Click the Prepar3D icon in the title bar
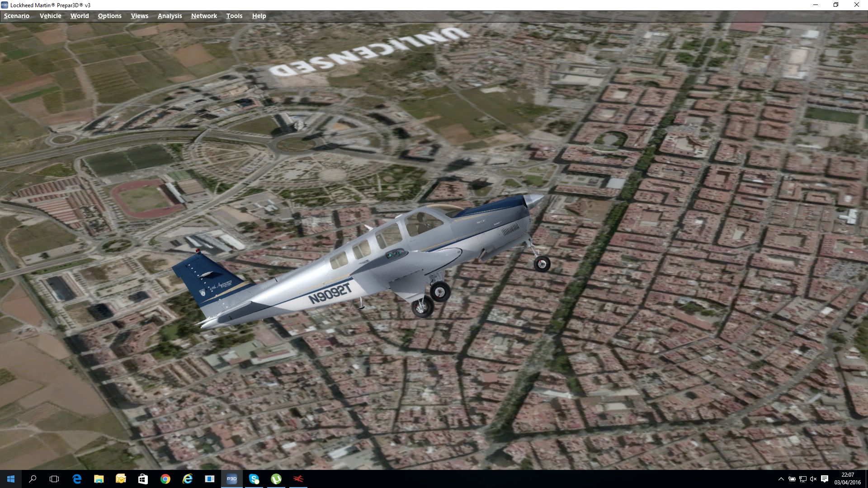This screenshot has width=868, height=488. (5, 5)
